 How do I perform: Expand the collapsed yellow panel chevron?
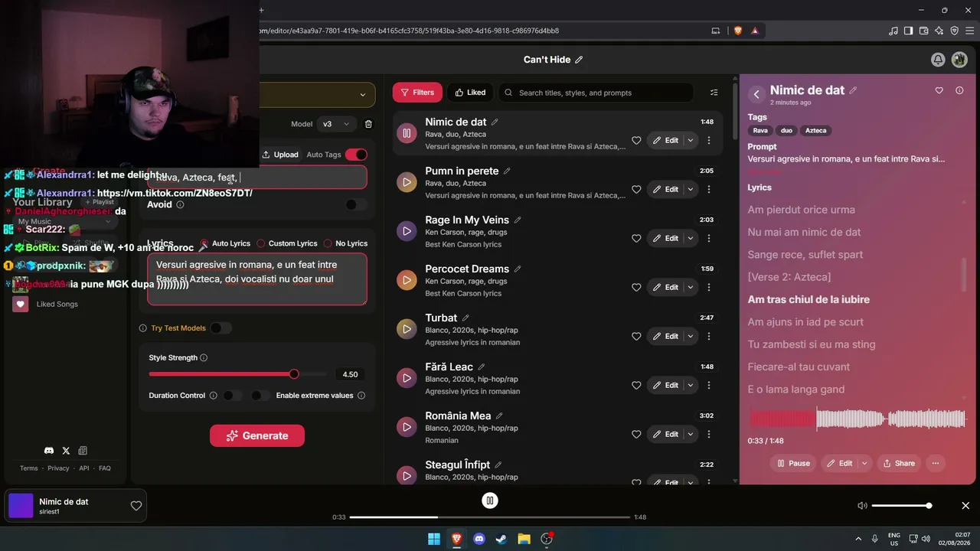click(x=363, y=95)
